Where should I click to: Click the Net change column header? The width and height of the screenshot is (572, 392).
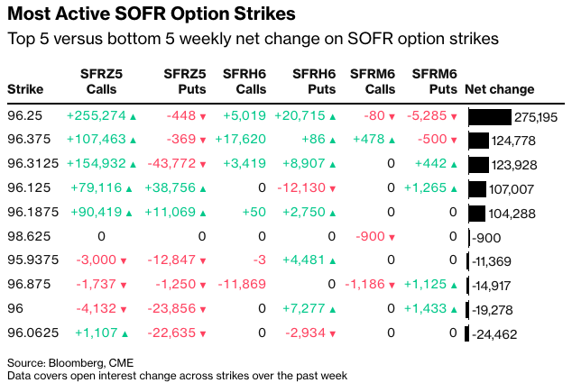pos(499,89)
